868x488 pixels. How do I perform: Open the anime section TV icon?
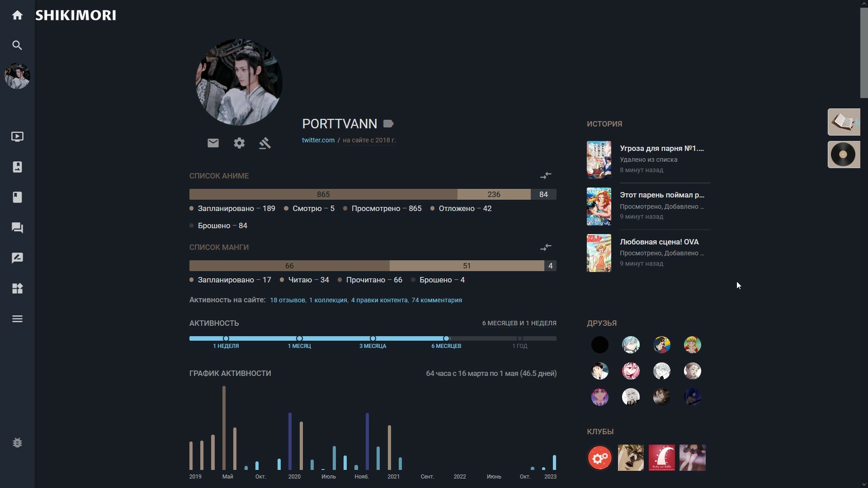click(x=17, y=136)
